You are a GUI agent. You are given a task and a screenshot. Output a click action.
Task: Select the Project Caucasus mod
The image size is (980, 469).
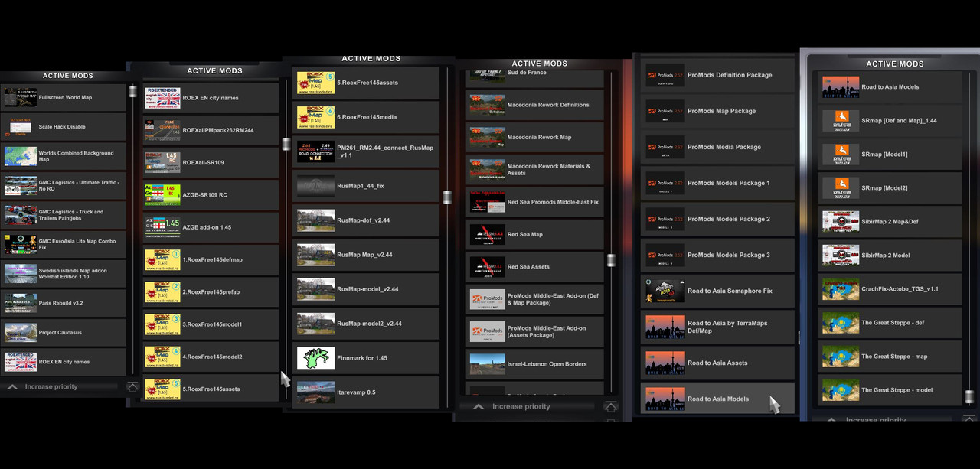(x=63, y=332)
